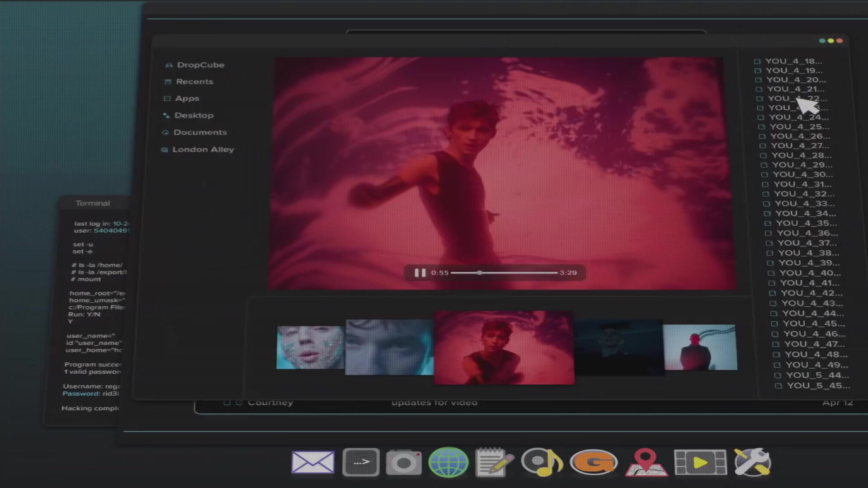Screen dimensions: 868x488
Task: Select the YOU_4_33 file name
Action: 805,204
